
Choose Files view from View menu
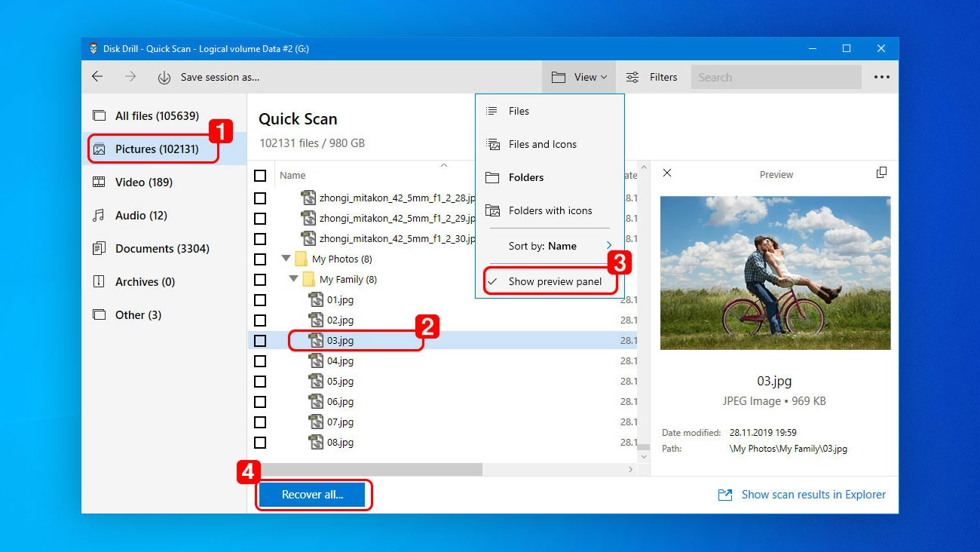click(x=550, y=111)
